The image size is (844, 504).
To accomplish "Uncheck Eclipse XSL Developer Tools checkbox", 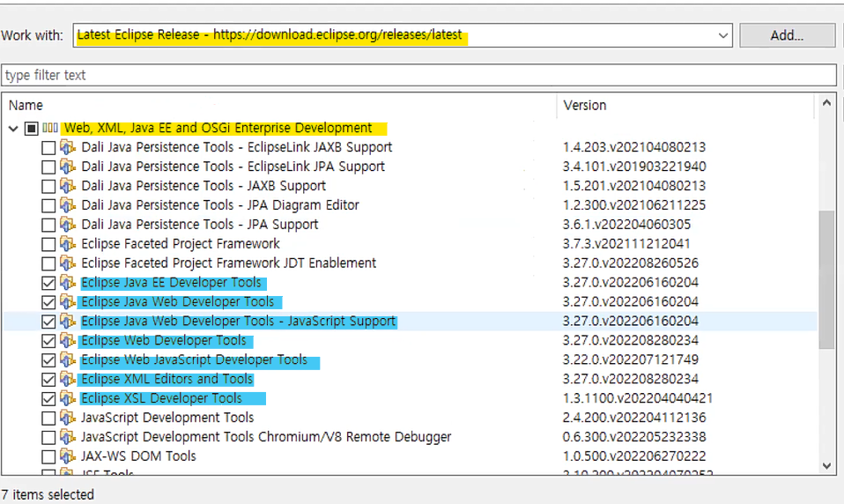I will (48, 399).
